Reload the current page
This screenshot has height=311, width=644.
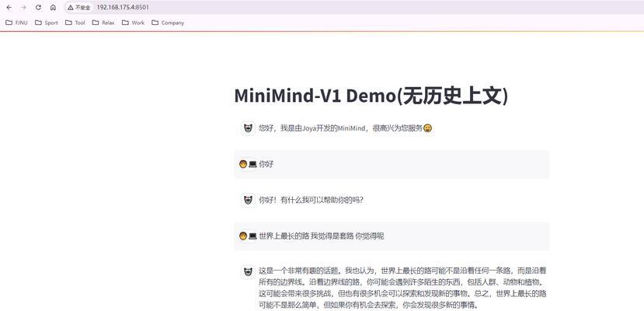[x=38, y=7]
